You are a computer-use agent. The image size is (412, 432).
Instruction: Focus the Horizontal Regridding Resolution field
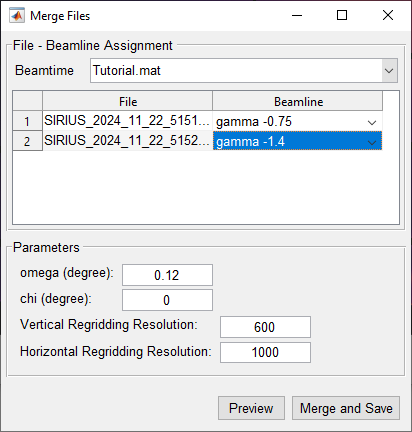pyautogui.click(x=265, y=352)
